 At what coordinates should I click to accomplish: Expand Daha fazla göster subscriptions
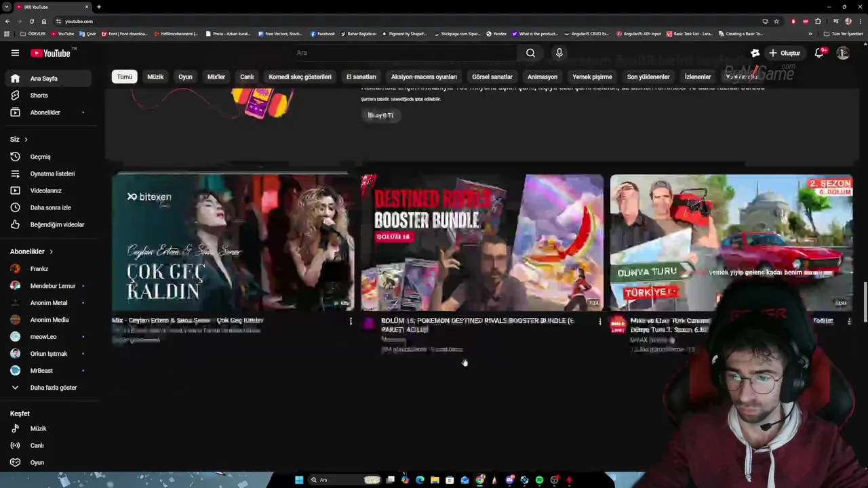(47, 388)
